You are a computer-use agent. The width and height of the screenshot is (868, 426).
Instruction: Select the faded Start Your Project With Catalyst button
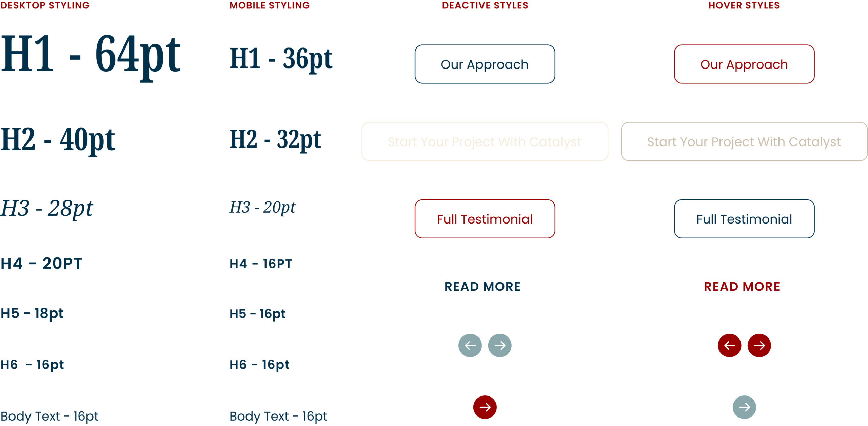point(485,141)
